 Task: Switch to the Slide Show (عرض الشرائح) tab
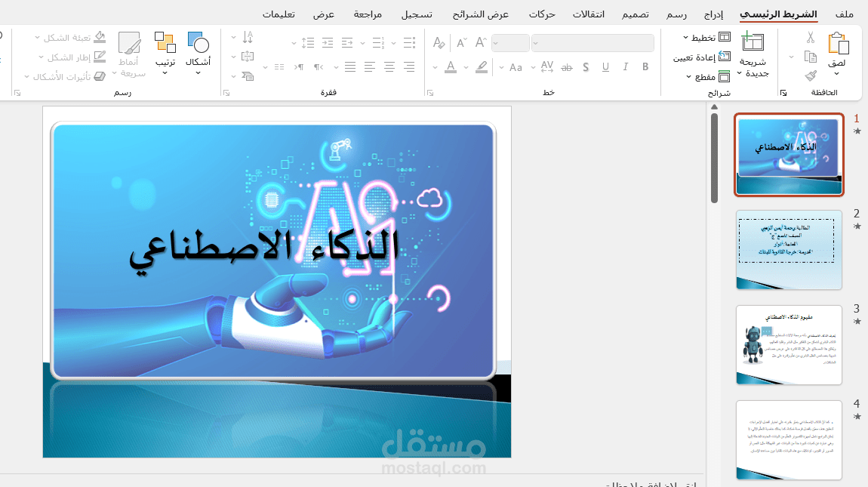pos(481,14)
